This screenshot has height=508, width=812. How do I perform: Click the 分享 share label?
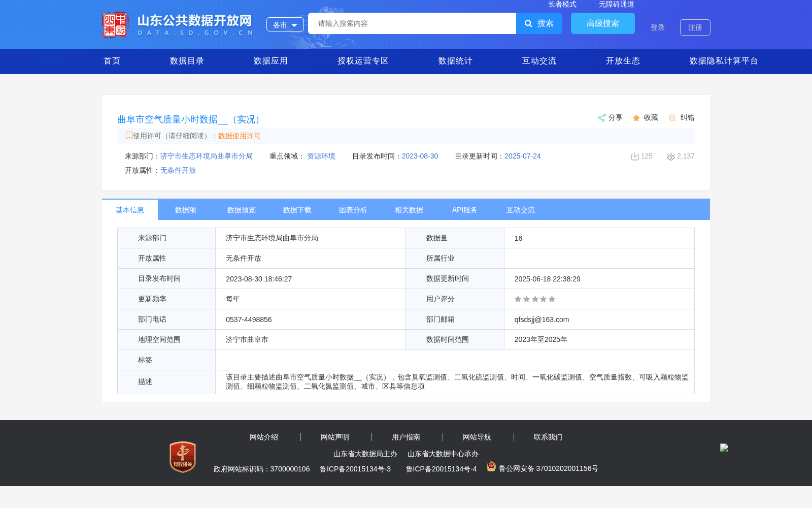pos(616,117)
